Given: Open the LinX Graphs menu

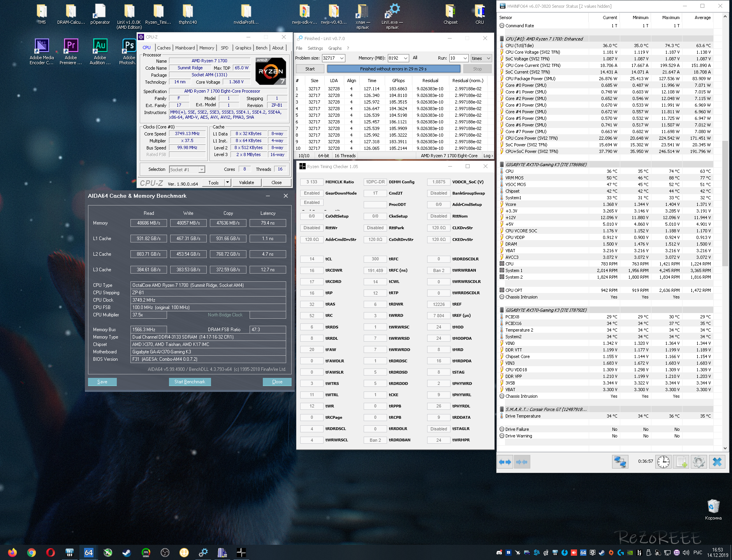Looking at the screenshot, I should [x=335, y=48].
